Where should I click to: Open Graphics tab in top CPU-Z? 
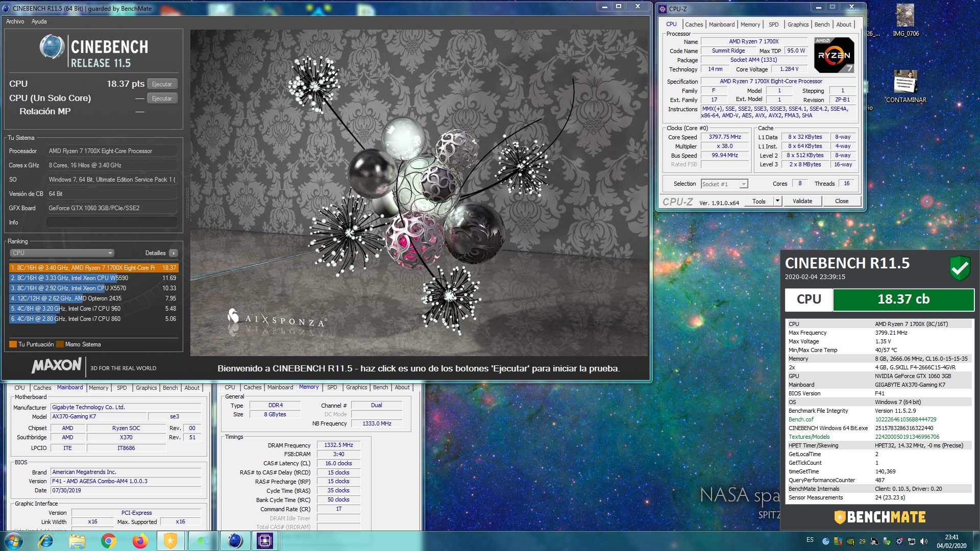(798, 24)
